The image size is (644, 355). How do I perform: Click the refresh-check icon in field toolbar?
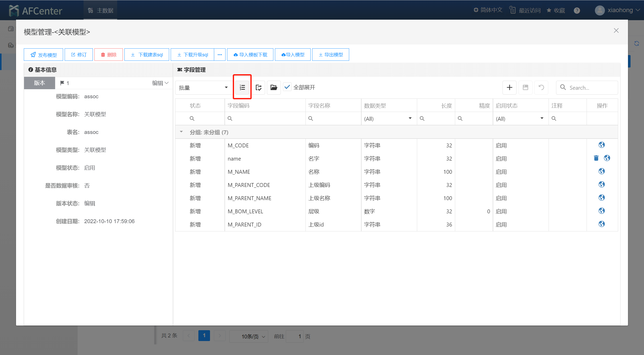tap(258, 87)
